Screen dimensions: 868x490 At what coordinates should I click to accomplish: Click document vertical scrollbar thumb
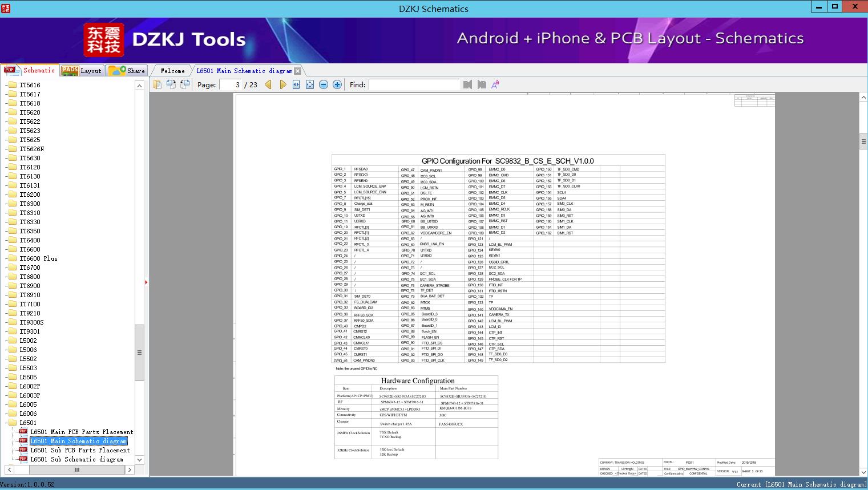(x=863, y=141)
